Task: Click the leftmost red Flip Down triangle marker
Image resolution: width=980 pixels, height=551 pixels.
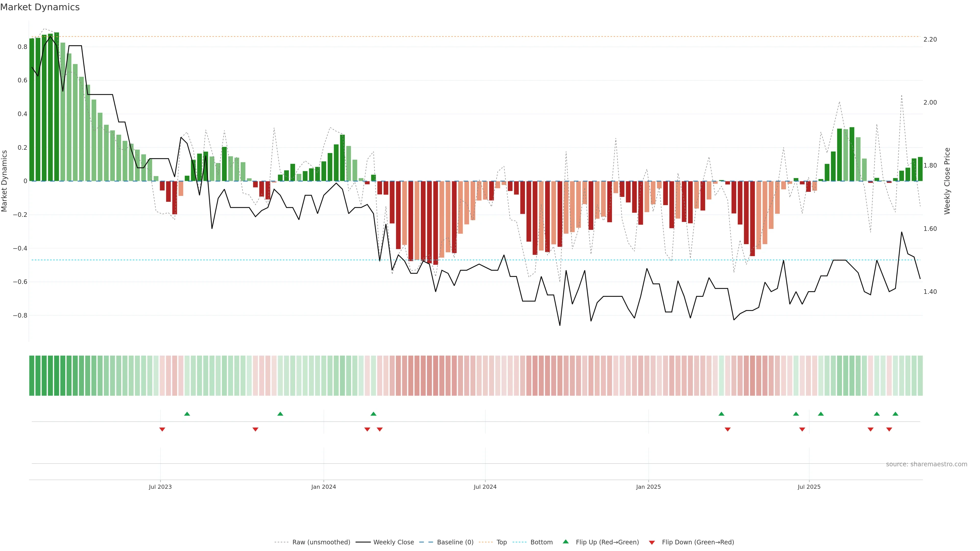Action: pyautogui.click(x=162, y=429)
